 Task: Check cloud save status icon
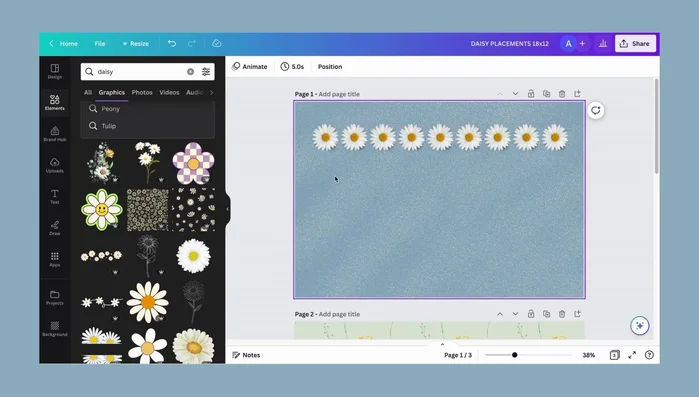point(217,43)
